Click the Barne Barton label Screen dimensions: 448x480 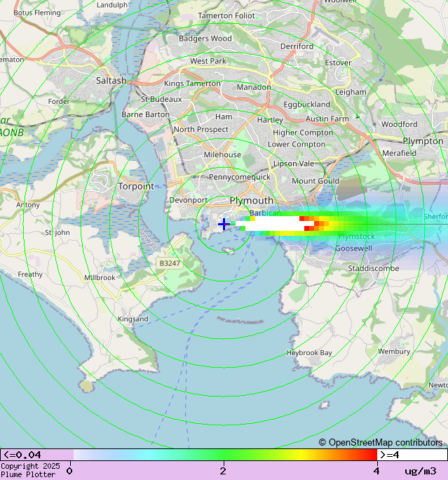[145, 114]
